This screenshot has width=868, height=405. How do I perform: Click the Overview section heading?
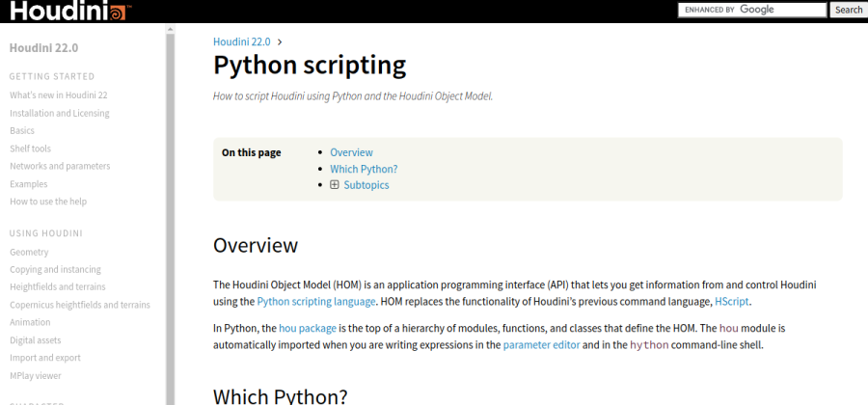(x=256, y=245)
